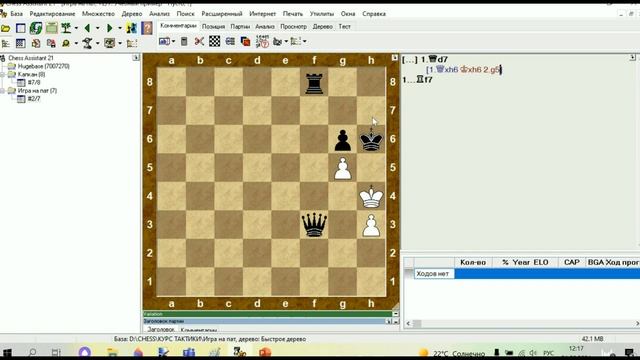Open the Анализ menu
This screenshot has height=360, width=640.
click(x=159, y=14)
